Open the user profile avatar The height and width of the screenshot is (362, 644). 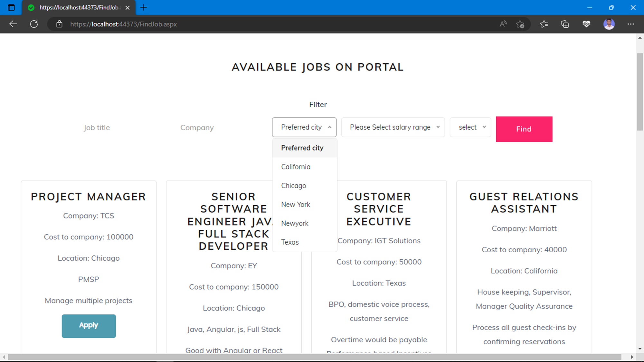pyautogui.click(x=609, y=24)
